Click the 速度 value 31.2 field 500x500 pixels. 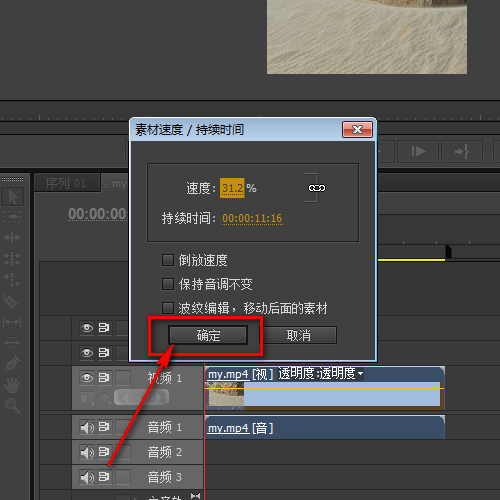[x=232, y=188]
